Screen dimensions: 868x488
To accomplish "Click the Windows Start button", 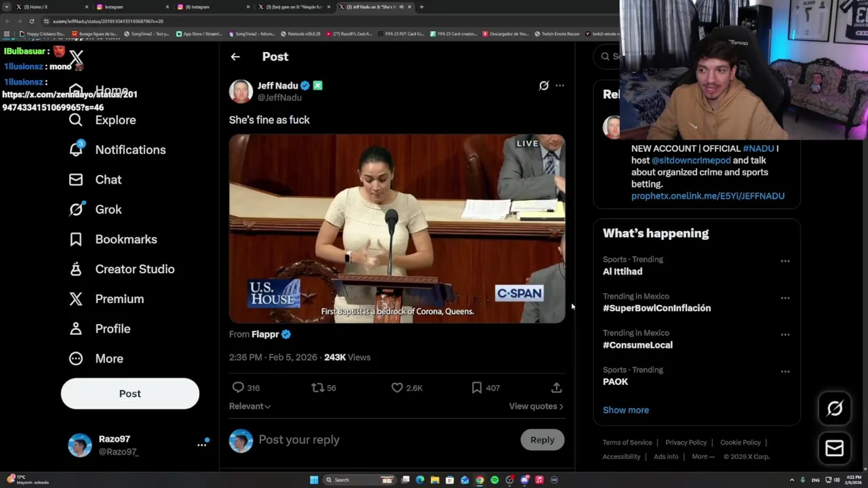I will (x=314, y=480).
